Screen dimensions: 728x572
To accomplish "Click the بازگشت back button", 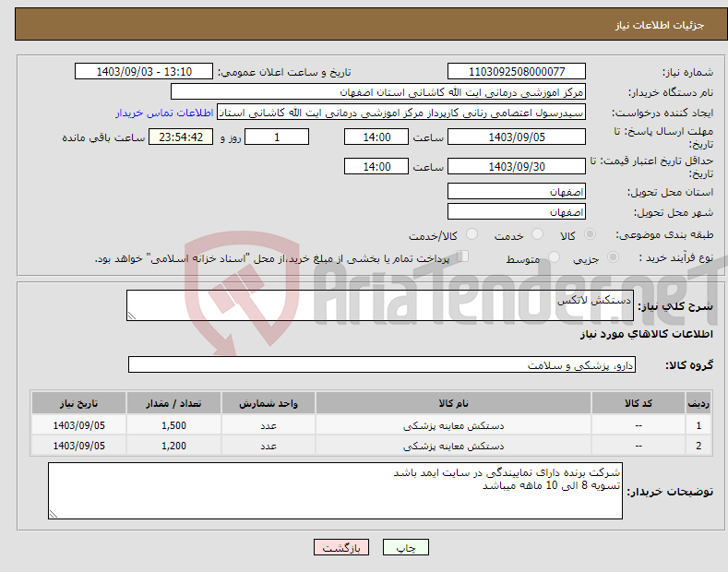I will pyautogui.click(x=341, y=547).
